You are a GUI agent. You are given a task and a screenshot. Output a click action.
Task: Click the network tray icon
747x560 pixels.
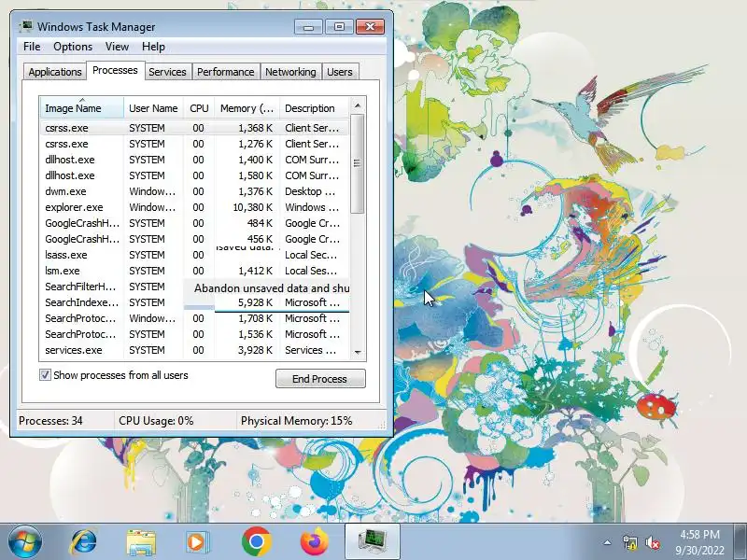click(x=629, y=542)
